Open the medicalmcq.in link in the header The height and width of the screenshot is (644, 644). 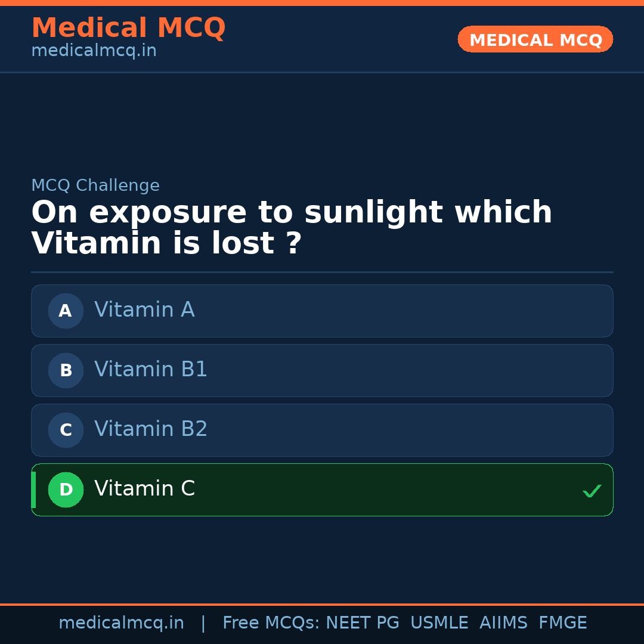[94, 51]
